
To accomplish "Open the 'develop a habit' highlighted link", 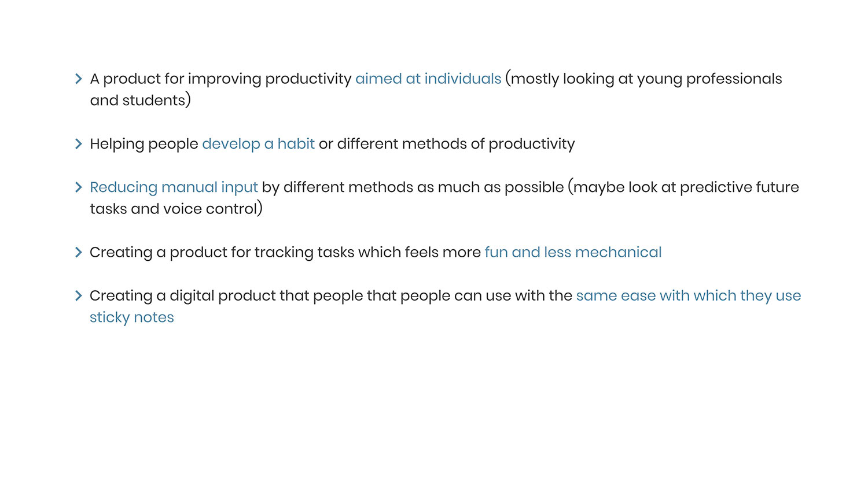I will pos(258,144).
